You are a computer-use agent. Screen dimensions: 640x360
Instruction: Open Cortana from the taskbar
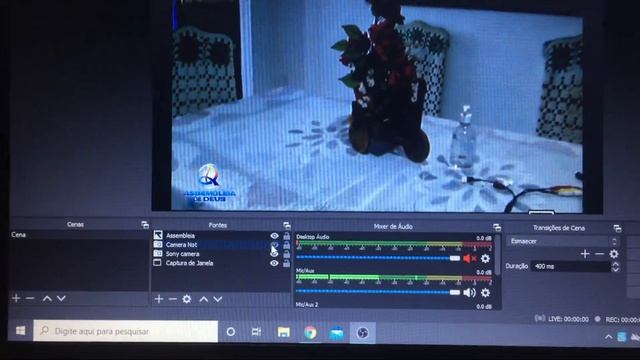pyautogui.click(x=231, y=332)
